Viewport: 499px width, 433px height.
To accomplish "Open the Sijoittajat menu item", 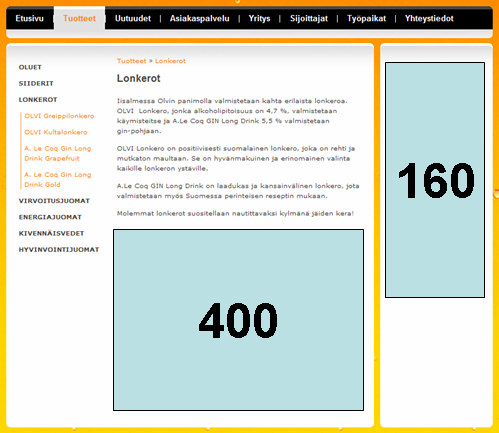I will pyautogui.click(x=309, y=19).
